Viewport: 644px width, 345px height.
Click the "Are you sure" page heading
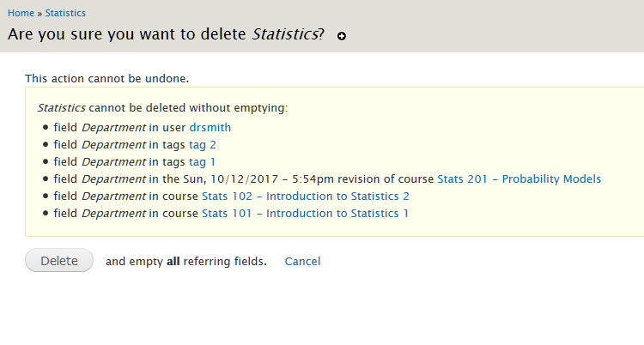[x=129, y=34]
